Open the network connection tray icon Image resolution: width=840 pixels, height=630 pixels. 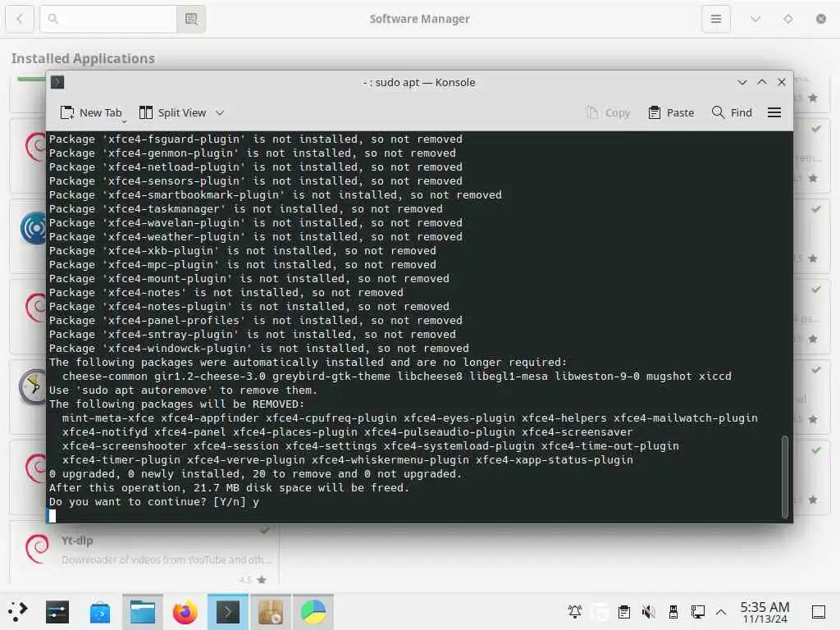(697, 612)
